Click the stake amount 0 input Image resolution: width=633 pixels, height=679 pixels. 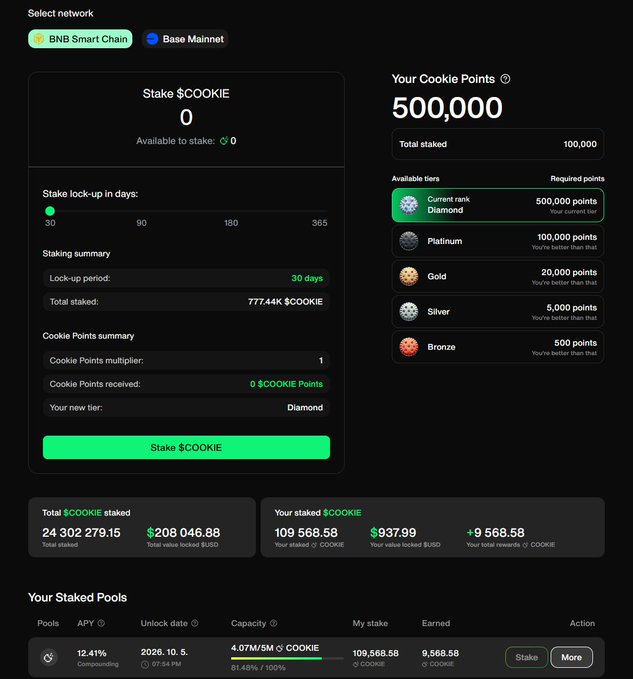pos(186,117)
